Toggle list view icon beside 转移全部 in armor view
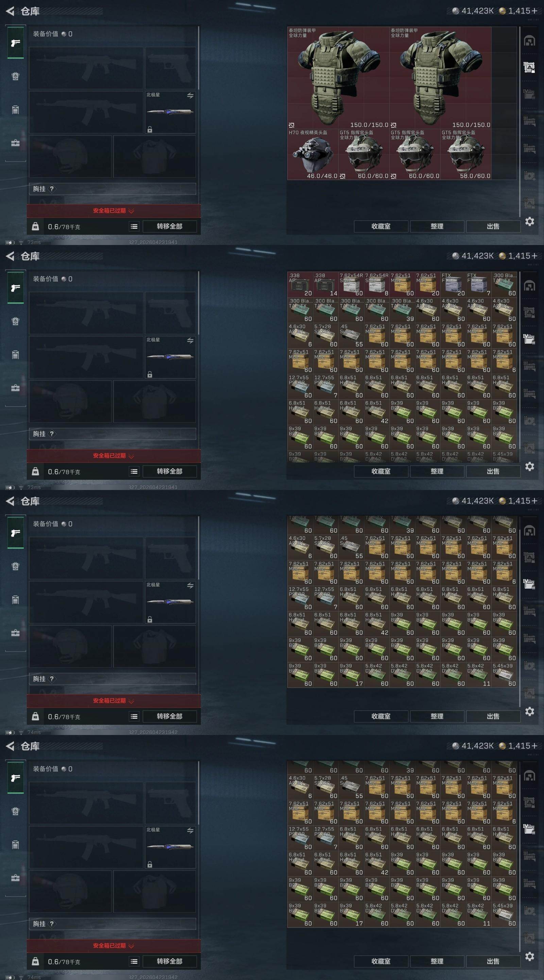Screen dimensions: 544x980 coord(134,226)
